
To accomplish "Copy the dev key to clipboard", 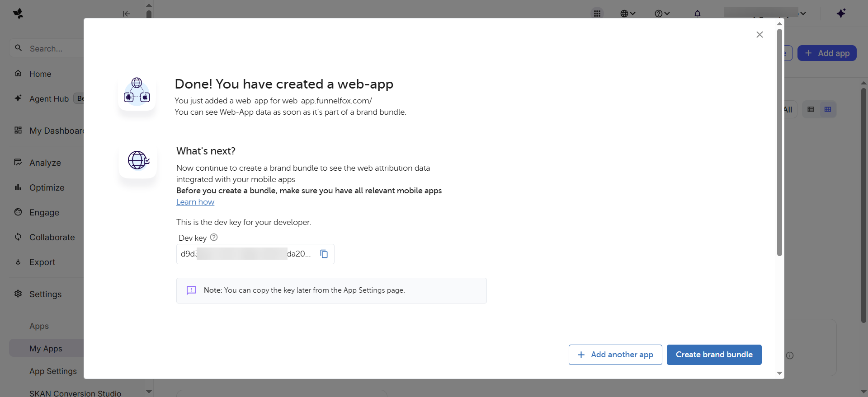I will 324,254.
